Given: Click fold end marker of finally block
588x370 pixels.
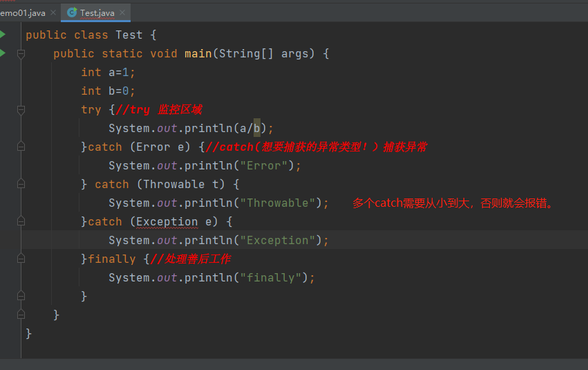Looking at the screenshot, I should coord(21,296).
